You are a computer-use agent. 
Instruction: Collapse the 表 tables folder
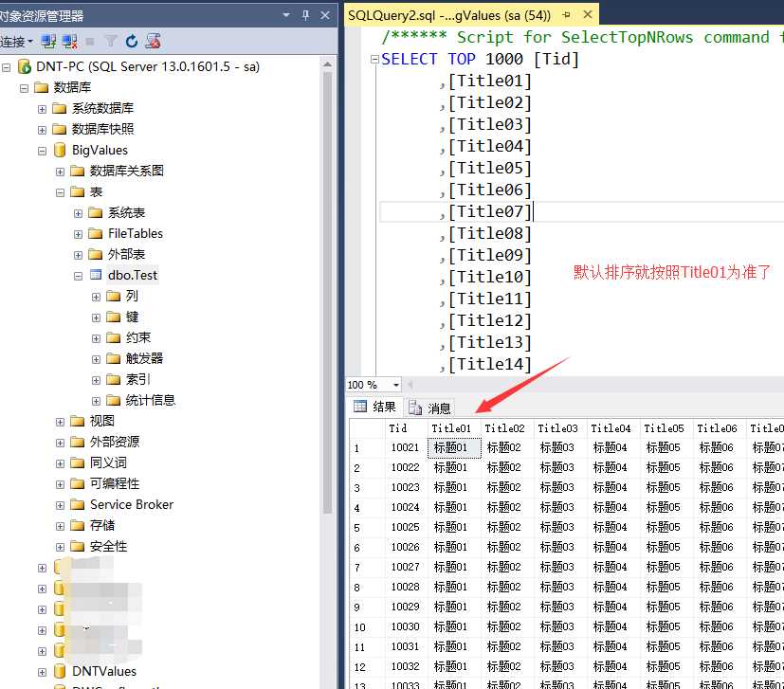[x=60, y=192]
